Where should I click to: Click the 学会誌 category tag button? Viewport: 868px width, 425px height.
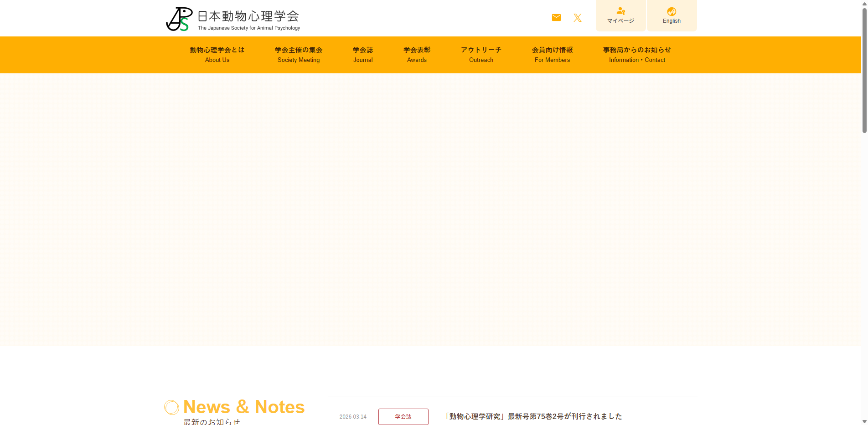coord(403,417)
